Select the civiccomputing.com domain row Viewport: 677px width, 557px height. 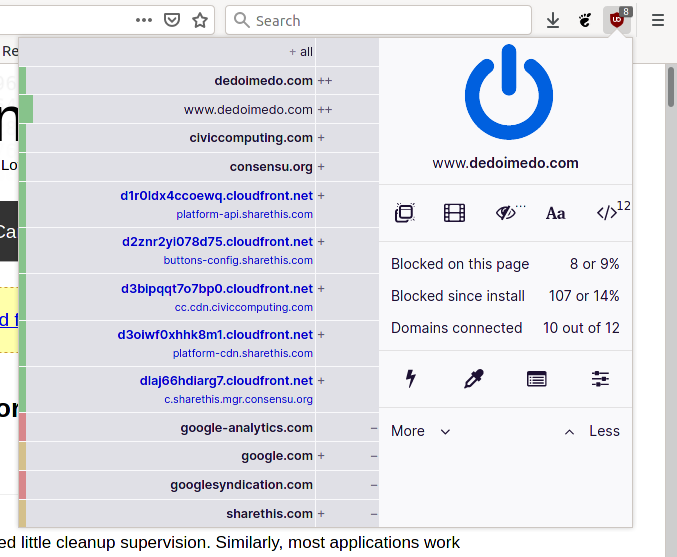[x=250, y=138]
